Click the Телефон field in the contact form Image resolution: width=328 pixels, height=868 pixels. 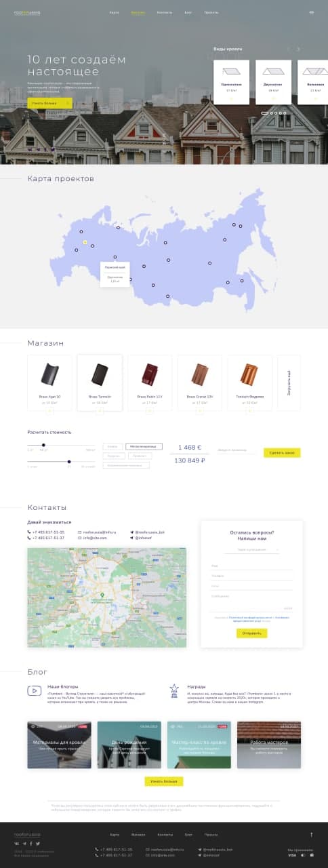click(252, 576)
